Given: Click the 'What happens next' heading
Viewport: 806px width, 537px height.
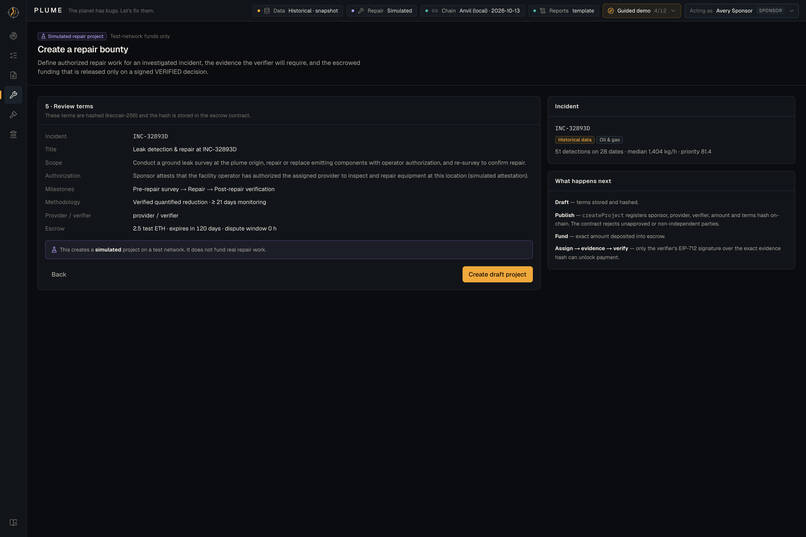Looking at the screenshot, I should [582, 181].
